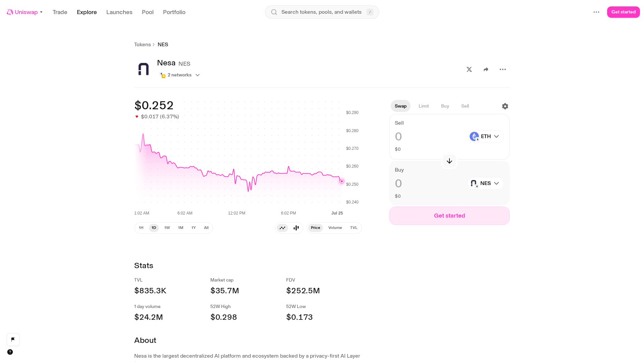Screen dimensions: 644x362
Task: Show the TVL chart
Action: pyautogui.click(x=354, y=228)
